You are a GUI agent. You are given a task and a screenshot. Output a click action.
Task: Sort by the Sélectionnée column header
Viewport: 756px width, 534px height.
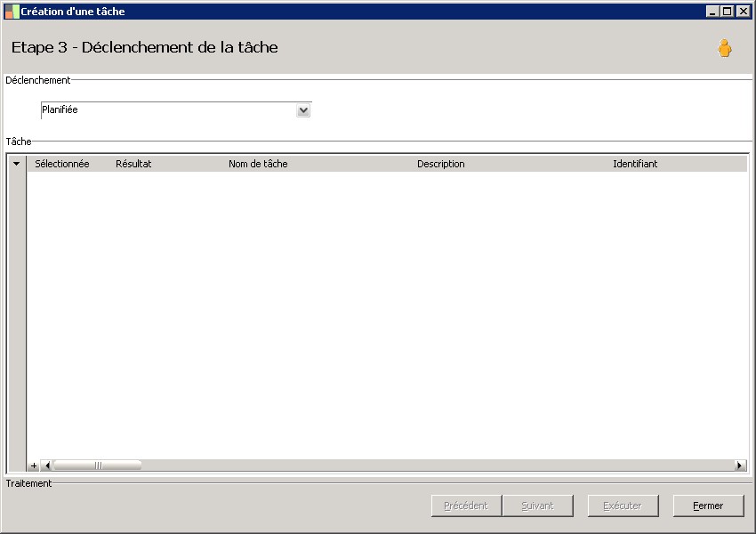click(61, 164)
